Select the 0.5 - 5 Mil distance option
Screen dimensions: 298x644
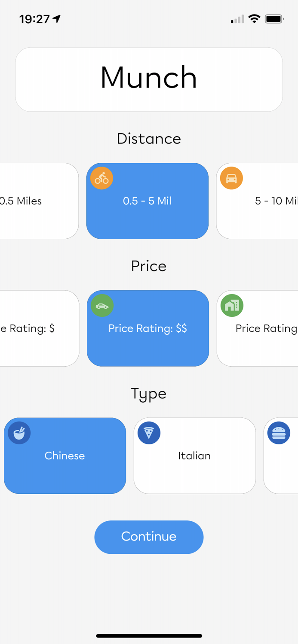[x=147, y=201]
